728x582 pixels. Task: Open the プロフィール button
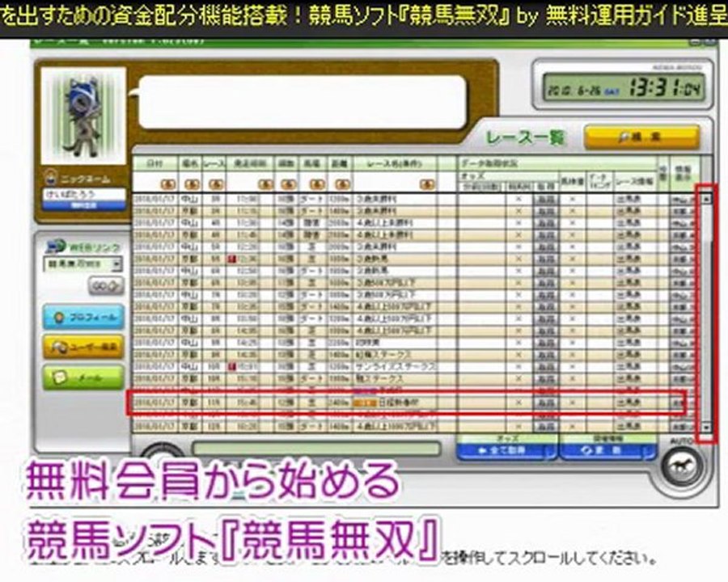pyautogui.click(x=84, y=318)
